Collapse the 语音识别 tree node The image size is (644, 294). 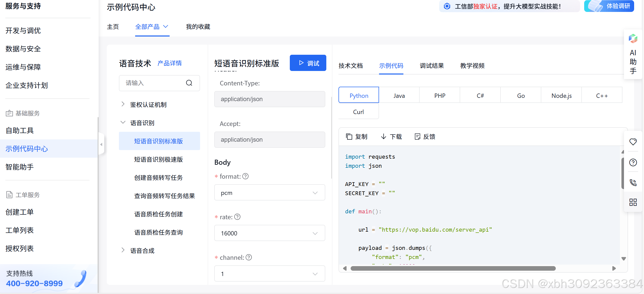(x=123, y=123)
